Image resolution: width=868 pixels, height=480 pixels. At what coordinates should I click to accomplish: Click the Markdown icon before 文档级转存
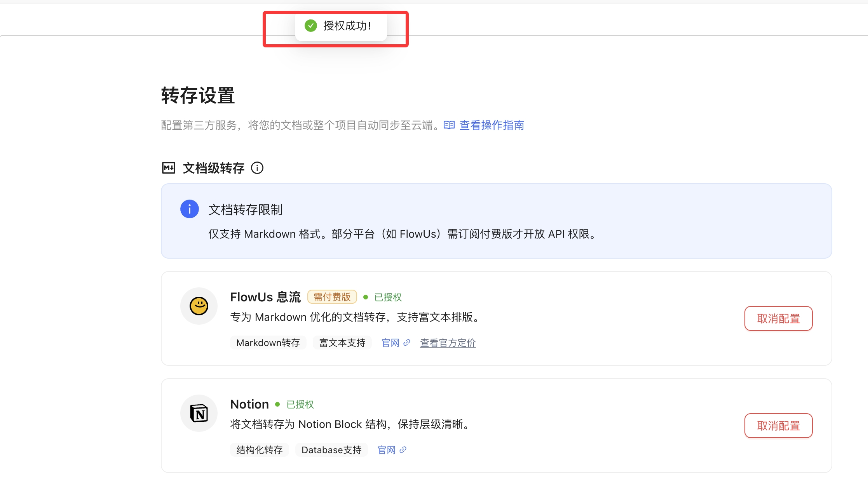pos(169,168)
